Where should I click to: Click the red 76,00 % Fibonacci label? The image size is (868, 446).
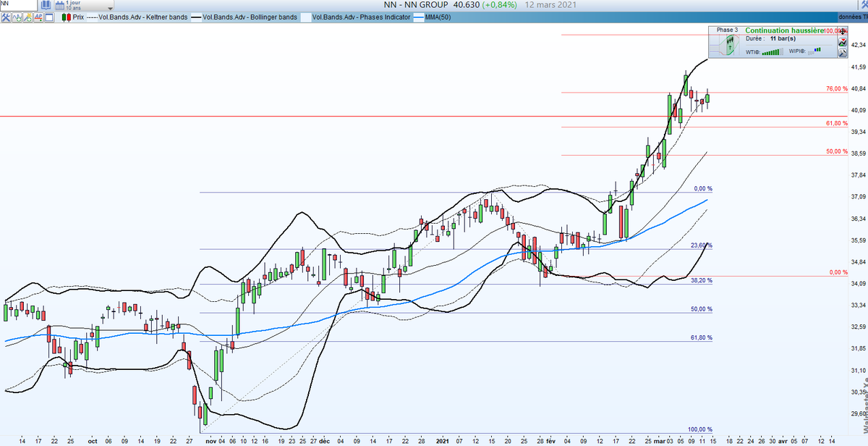tap(836, 88)
